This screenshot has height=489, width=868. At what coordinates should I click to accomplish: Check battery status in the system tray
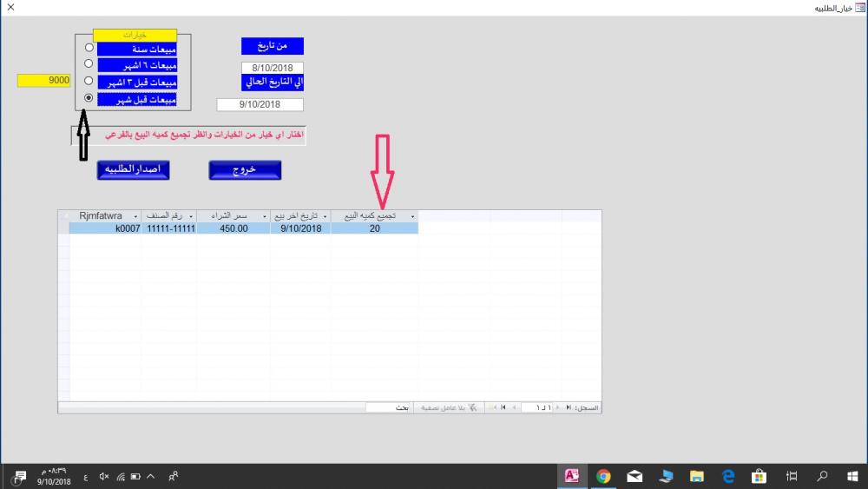pyautogui.click(x=135, y=476)
